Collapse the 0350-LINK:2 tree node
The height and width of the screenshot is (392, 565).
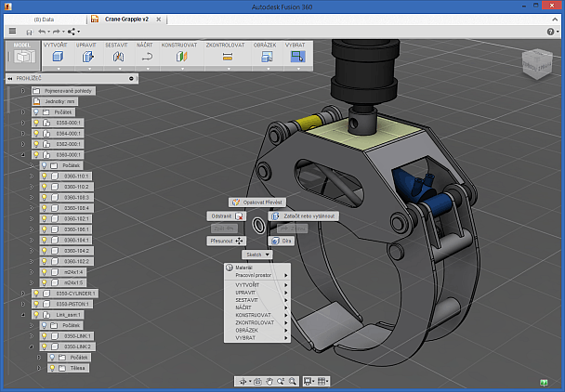[32, 346]
